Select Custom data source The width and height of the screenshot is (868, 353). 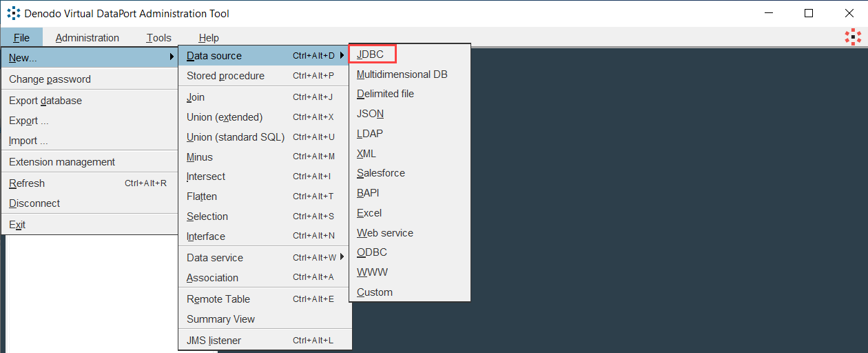click(410, 292)
